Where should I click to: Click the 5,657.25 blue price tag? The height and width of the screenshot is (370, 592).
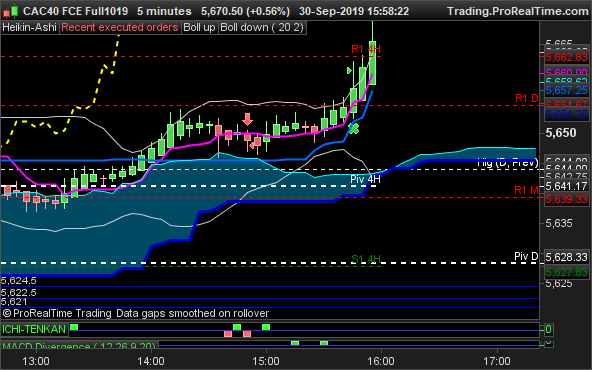click(566, 90)
